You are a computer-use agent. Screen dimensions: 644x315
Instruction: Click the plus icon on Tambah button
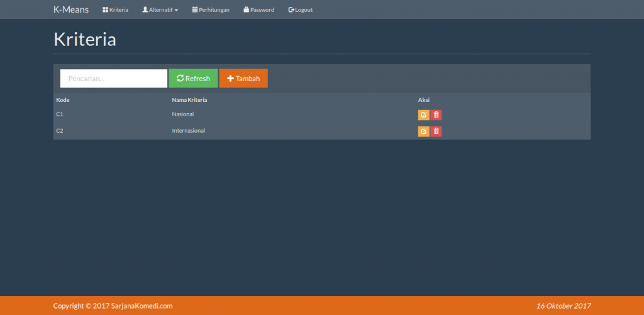click(230, 79)
